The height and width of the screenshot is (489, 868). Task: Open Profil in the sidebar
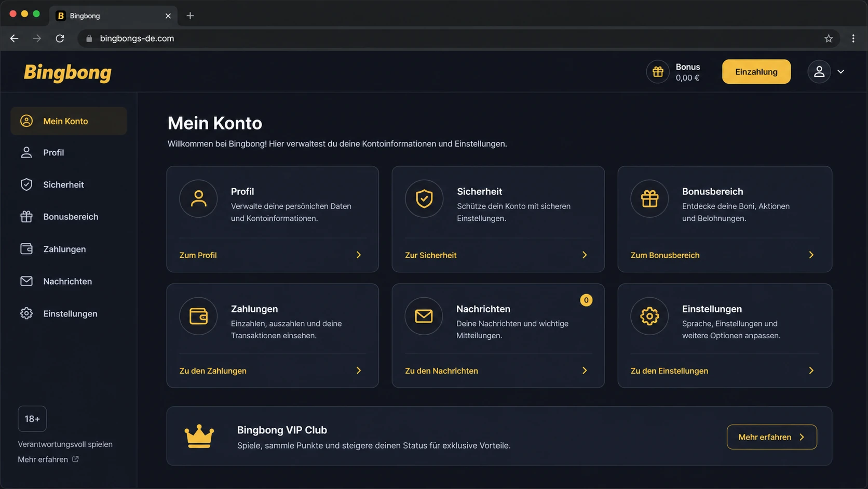point(69,152)
